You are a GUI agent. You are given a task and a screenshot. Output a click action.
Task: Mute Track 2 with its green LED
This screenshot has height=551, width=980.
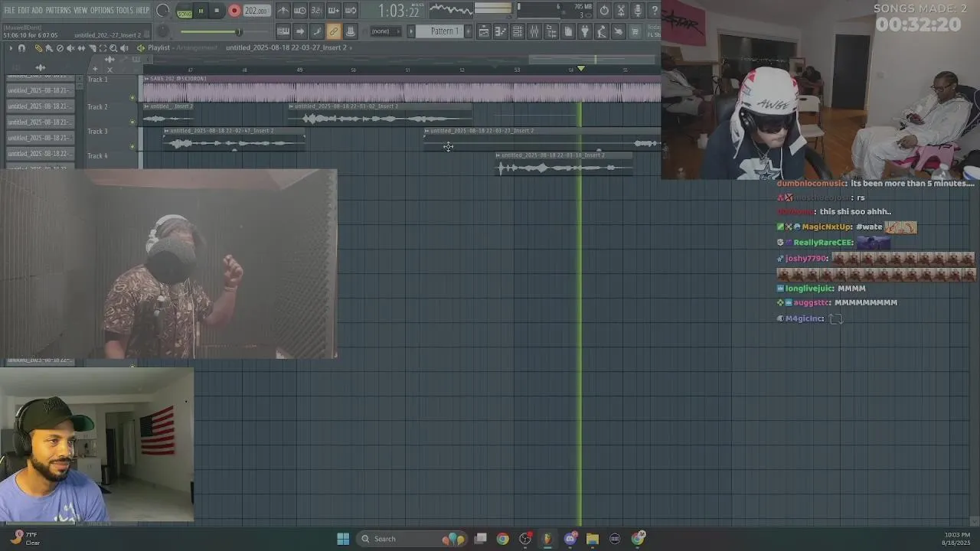[x=132, y=122]
